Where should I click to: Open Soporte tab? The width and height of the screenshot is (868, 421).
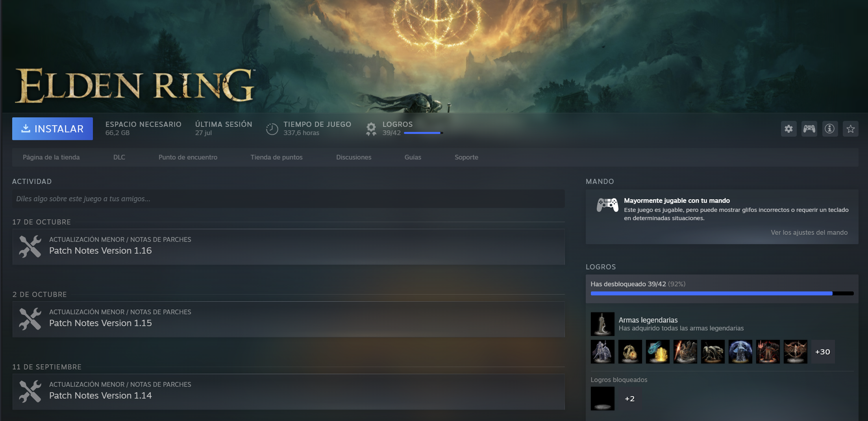(466, 157)
